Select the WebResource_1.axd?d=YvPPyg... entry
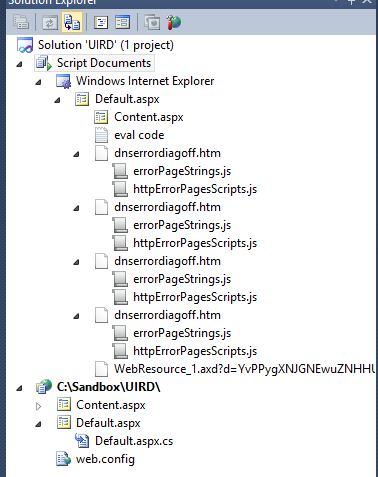Viewport: 378px width, 477px height. tap(244, 369)
